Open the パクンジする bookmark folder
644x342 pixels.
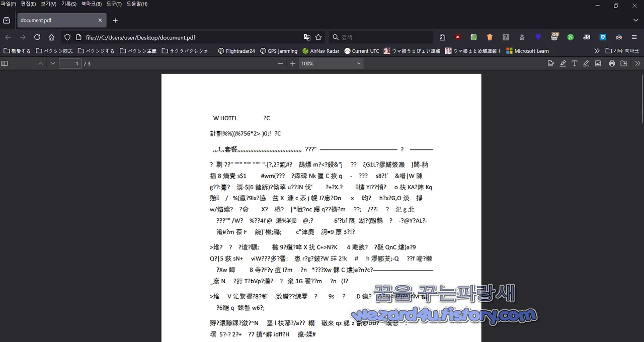[96, 51]
